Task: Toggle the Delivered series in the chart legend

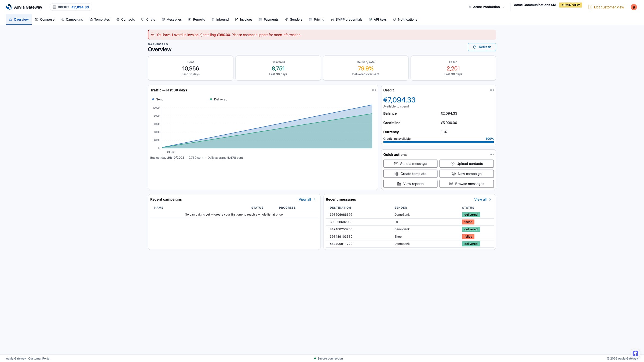Action: pos(219,99)
